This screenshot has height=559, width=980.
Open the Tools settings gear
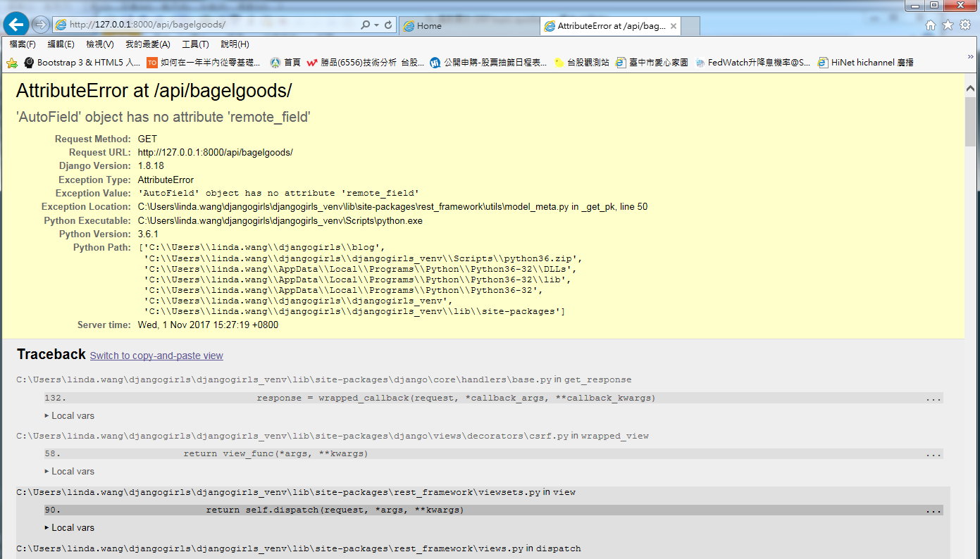point(965,25)
